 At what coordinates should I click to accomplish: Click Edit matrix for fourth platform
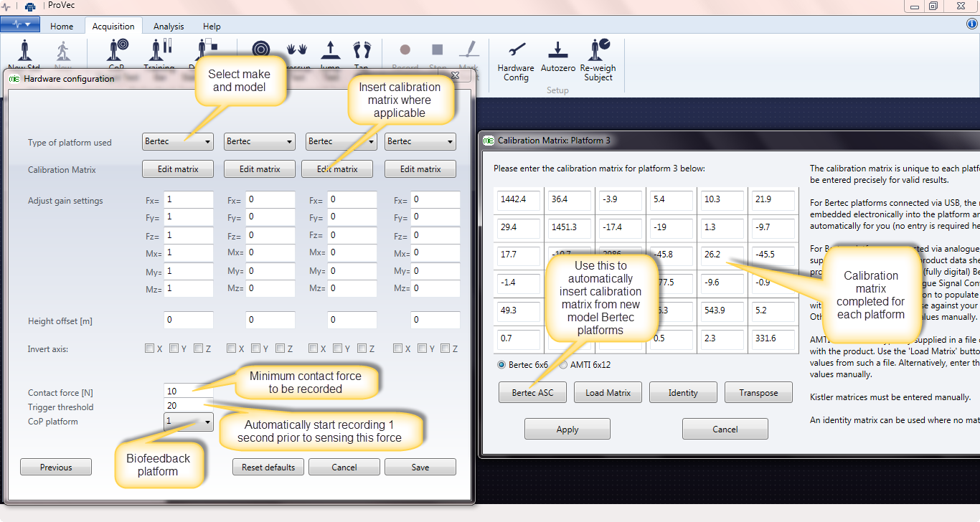420,169
